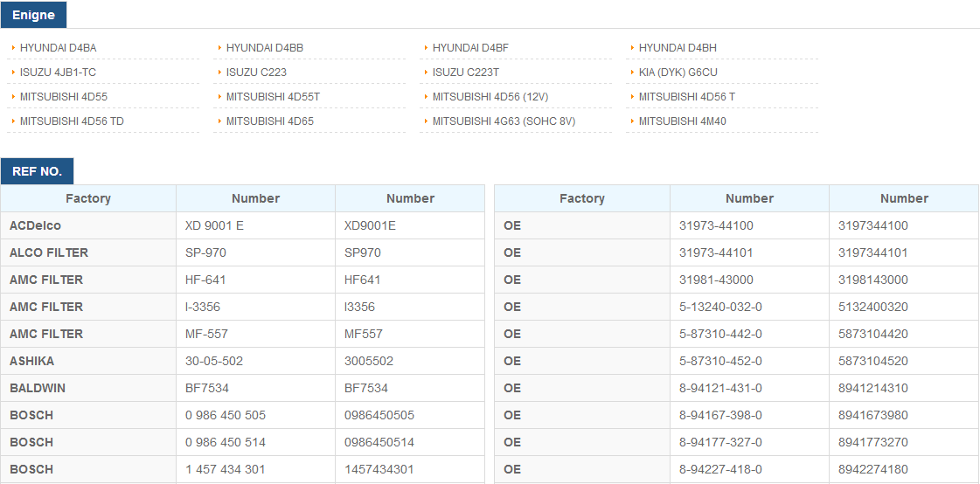980x484 pixels.
Task: Click compact OE number 8941214310
Action: 873,388
